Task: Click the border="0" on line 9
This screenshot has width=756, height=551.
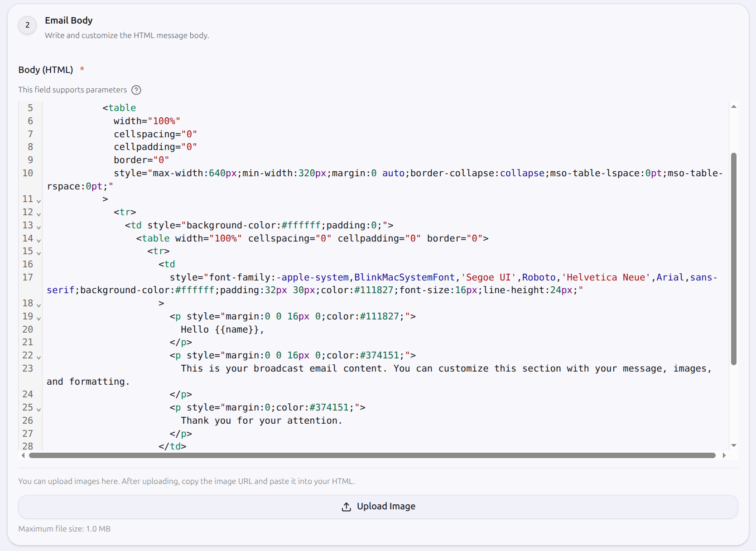Action: click(141, 160)
